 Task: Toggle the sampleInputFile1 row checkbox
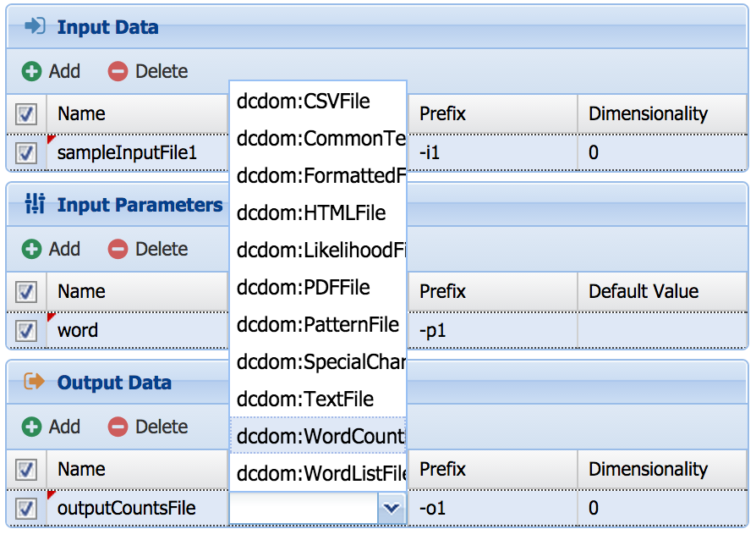[26, 153]
